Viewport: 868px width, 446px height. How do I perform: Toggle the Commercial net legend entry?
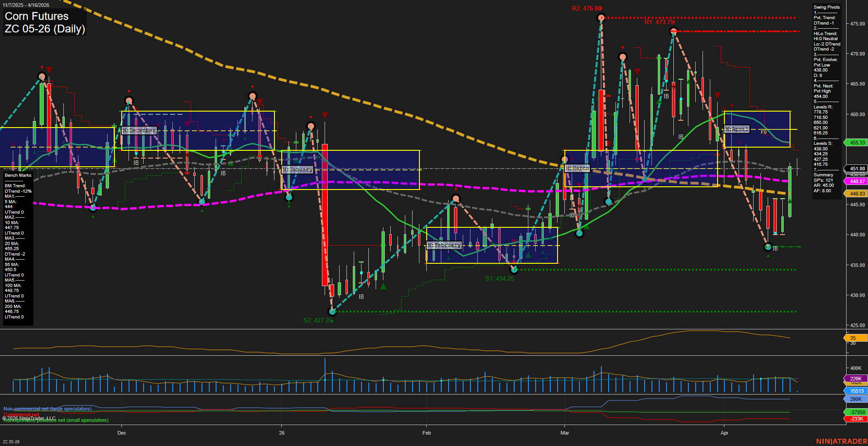22,414
